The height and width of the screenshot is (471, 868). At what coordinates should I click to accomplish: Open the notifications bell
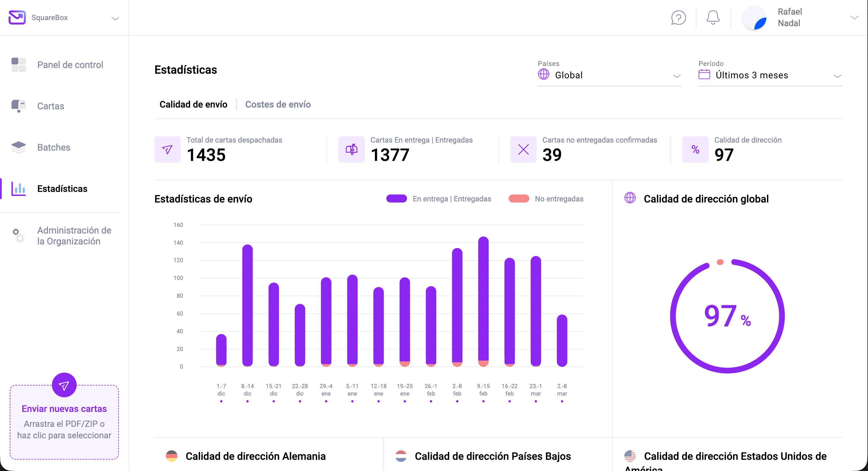tap(713, 17)
